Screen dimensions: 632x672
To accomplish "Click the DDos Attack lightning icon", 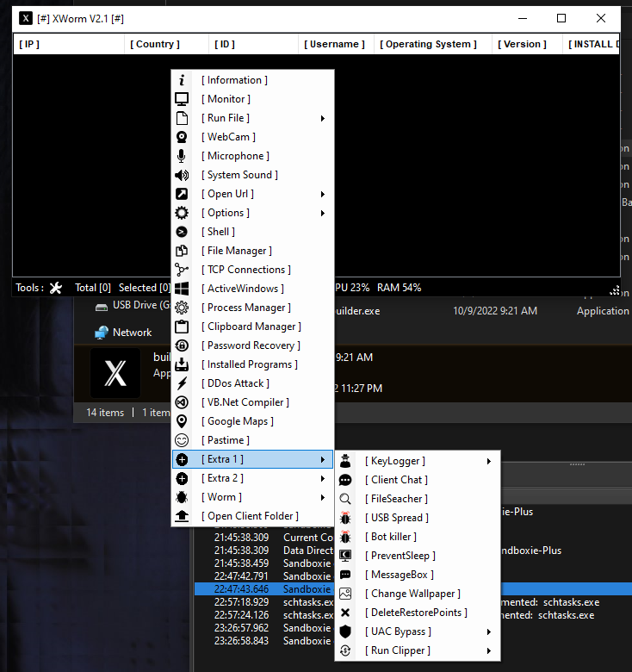I will pos(182,383).
